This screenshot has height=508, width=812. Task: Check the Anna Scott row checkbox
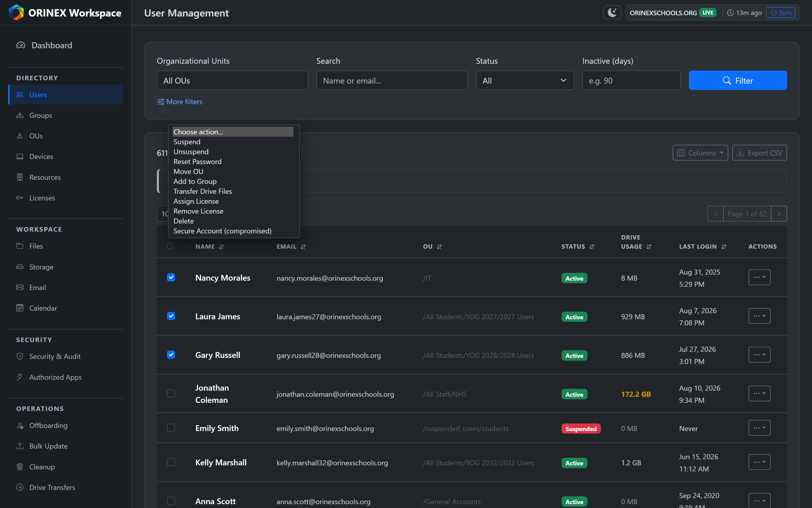(x=171, y=501)
